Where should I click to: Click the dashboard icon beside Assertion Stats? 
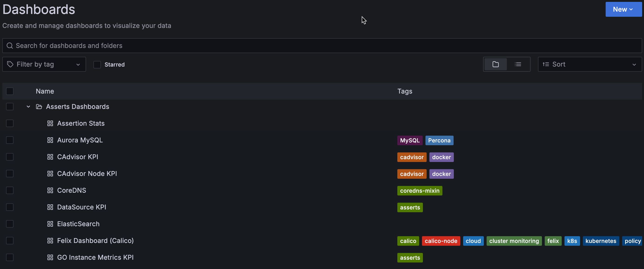tap(50, 123)
